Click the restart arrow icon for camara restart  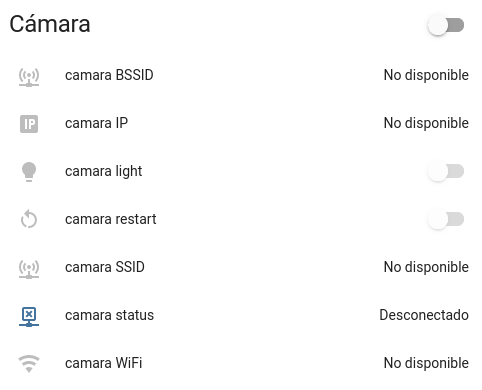pyautogui.click(x=29, y=219)
